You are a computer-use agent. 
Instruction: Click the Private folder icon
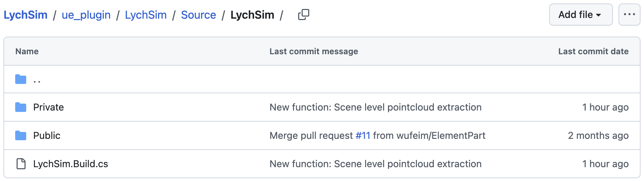(x=21, y=107)
